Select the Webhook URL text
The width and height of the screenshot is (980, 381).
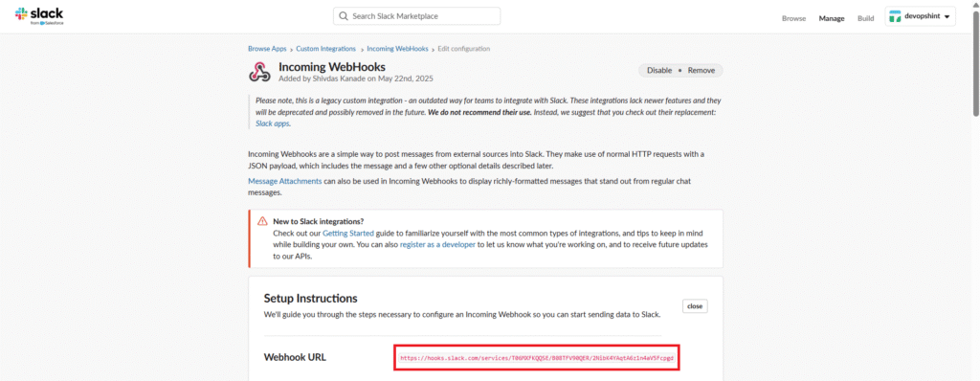coord(536,359)
